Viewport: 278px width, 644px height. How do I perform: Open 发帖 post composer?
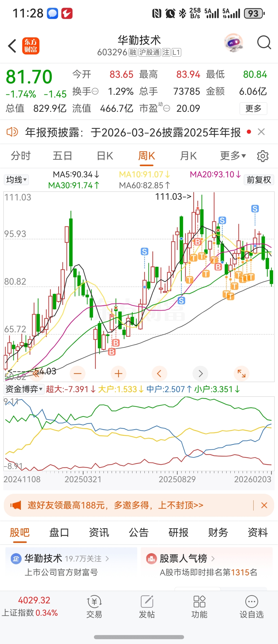pos(147,607)
